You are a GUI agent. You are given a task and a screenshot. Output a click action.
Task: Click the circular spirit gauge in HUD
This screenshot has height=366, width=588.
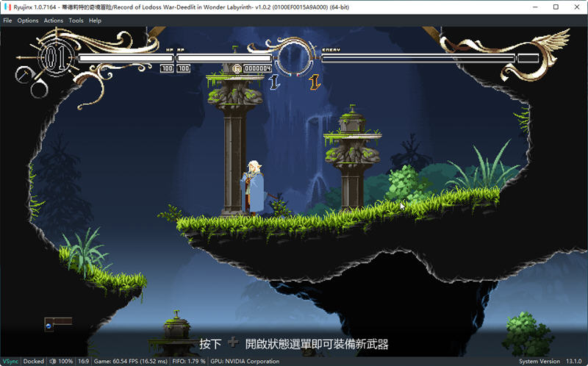(295, 58)
